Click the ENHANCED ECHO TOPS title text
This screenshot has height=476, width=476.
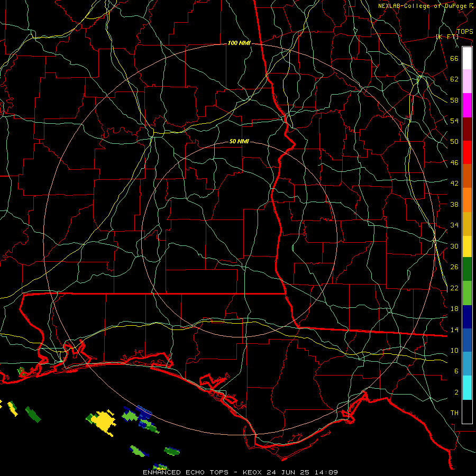(186, 472)
